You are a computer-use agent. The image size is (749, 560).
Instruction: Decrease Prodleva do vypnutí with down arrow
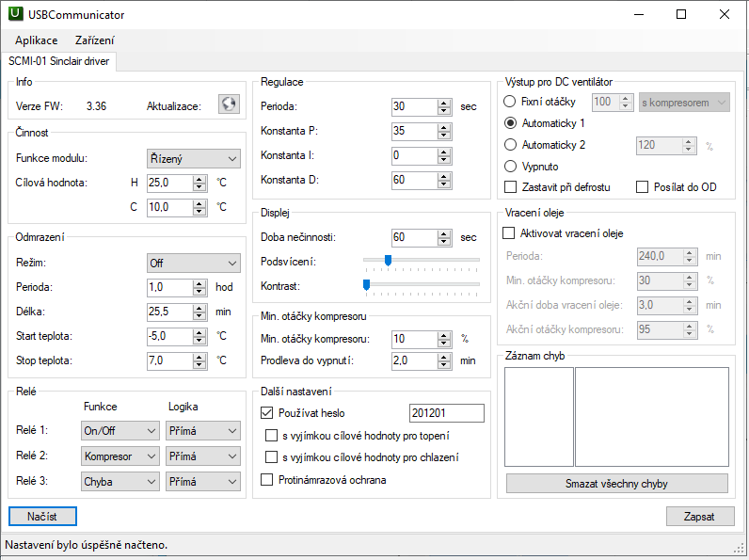click(x=444, y=366)
